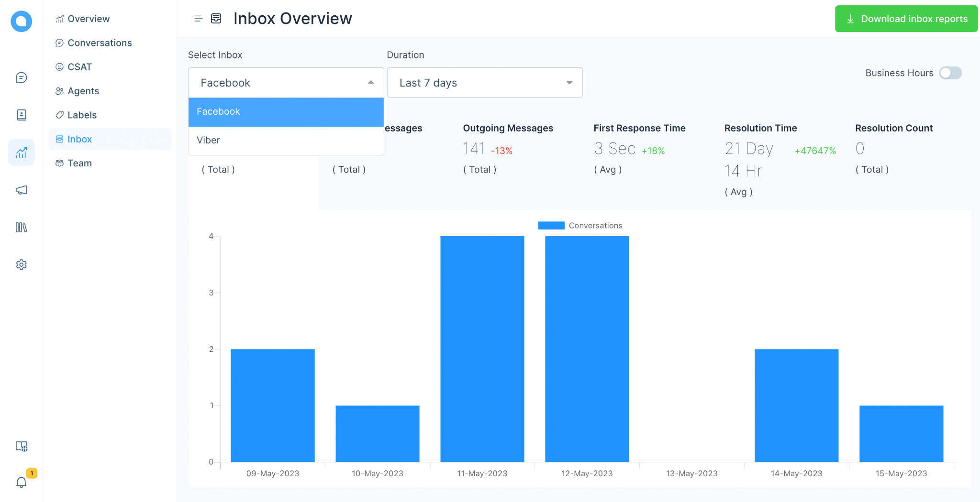Click the +18% change value

[x=653, y=151]
